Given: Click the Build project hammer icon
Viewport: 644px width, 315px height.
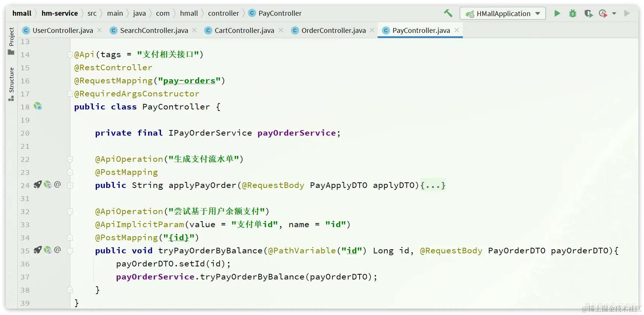Looking at the screenshot, I should pos(448,13).
